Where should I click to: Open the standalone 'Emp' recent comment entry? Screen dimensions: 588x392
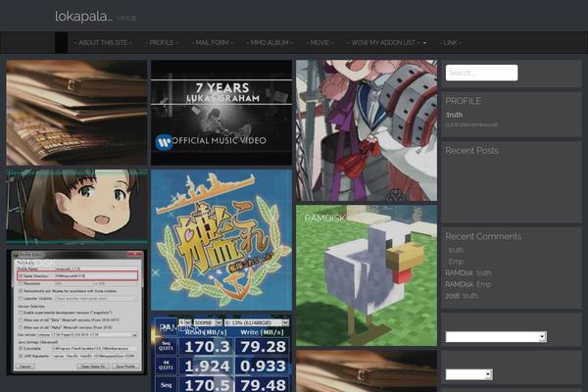click(x=456, y=262)
